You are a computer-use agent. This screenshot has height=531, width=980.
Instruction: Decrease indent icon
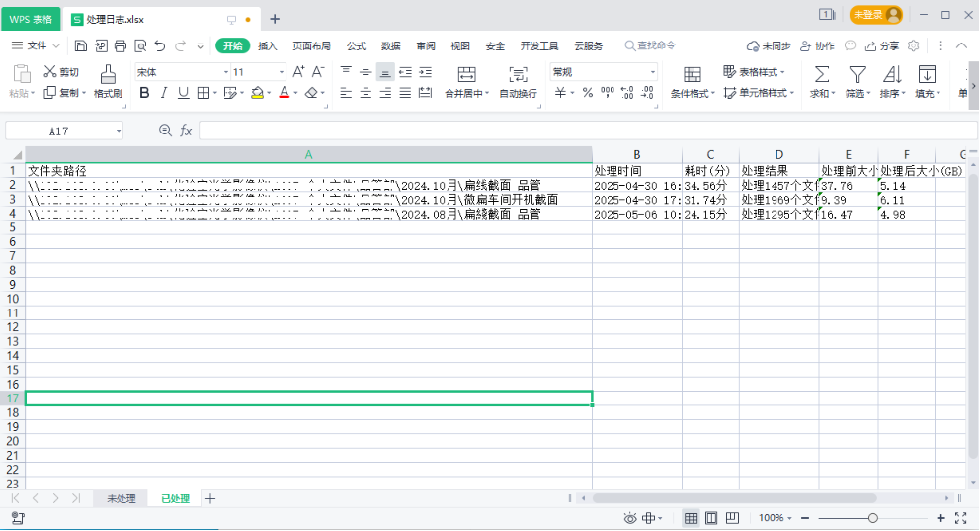tap(406, 72)
